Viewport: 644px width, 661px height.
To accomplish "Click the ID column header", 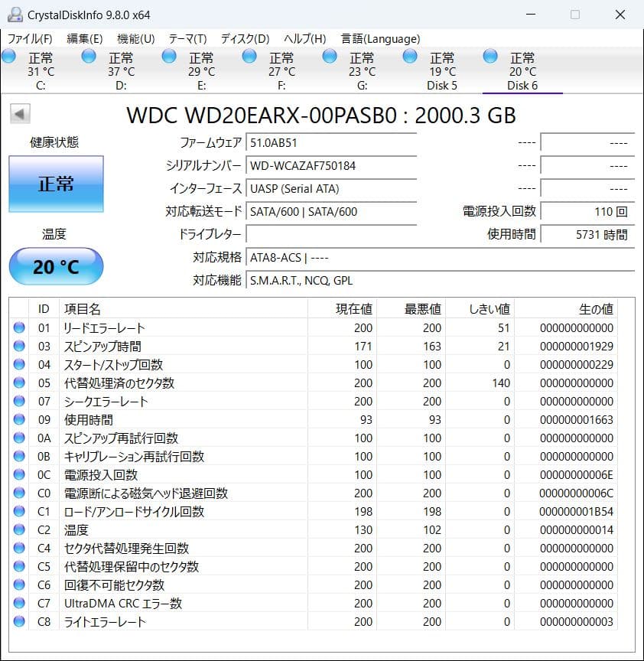I will coord(44,309).
